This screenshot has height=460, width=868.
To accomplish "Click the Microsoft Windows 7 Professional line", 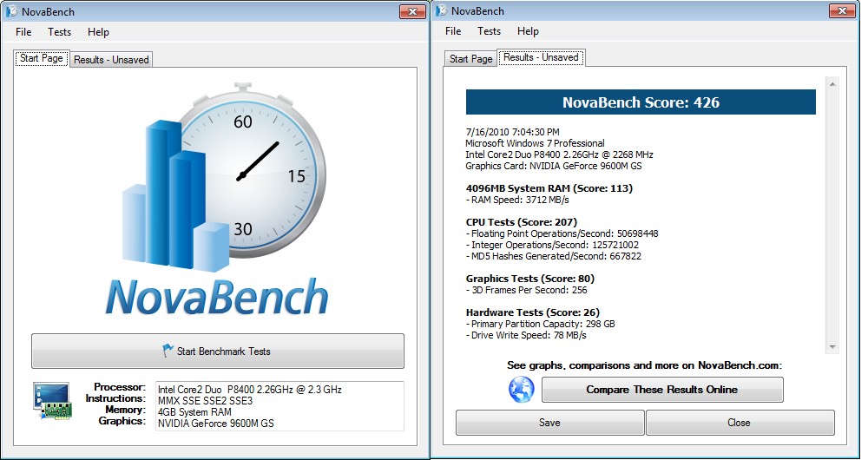I will point(536,143).
